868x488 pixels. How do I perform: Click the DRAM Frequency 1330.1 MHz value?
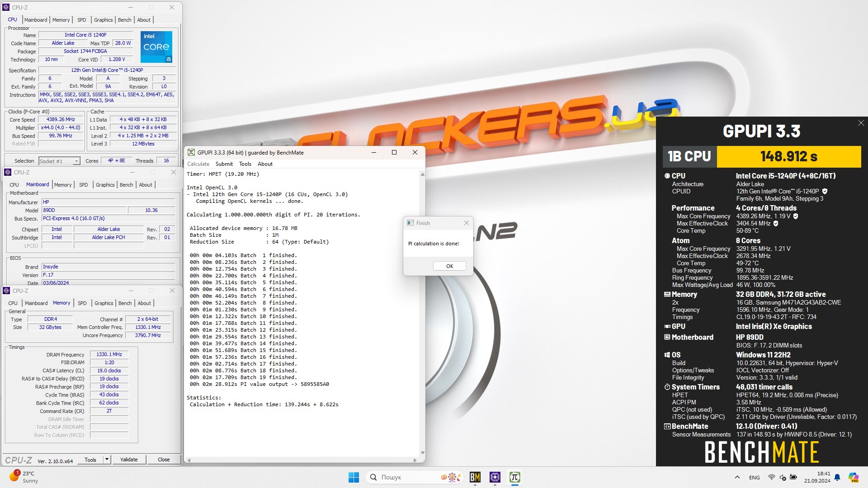109,355
